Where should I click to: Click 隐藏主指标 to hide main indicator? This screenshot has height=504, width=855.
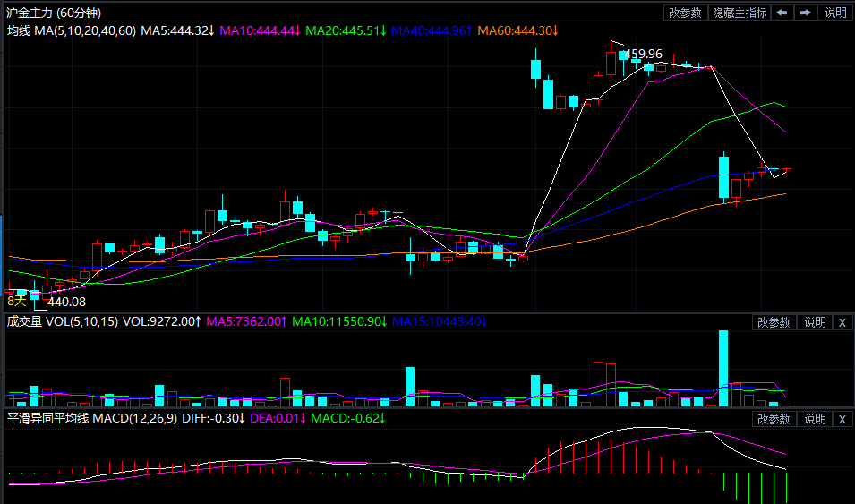[740, 13]
